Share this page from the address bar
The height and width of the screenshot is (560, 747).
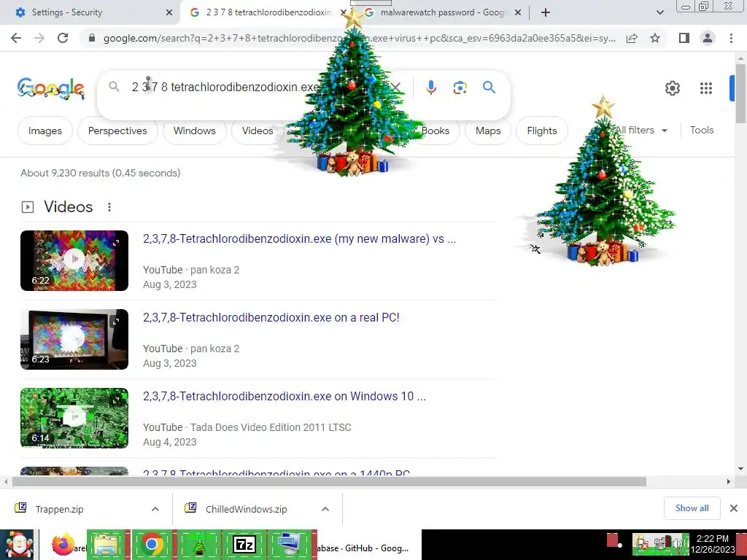pos(632,38)
